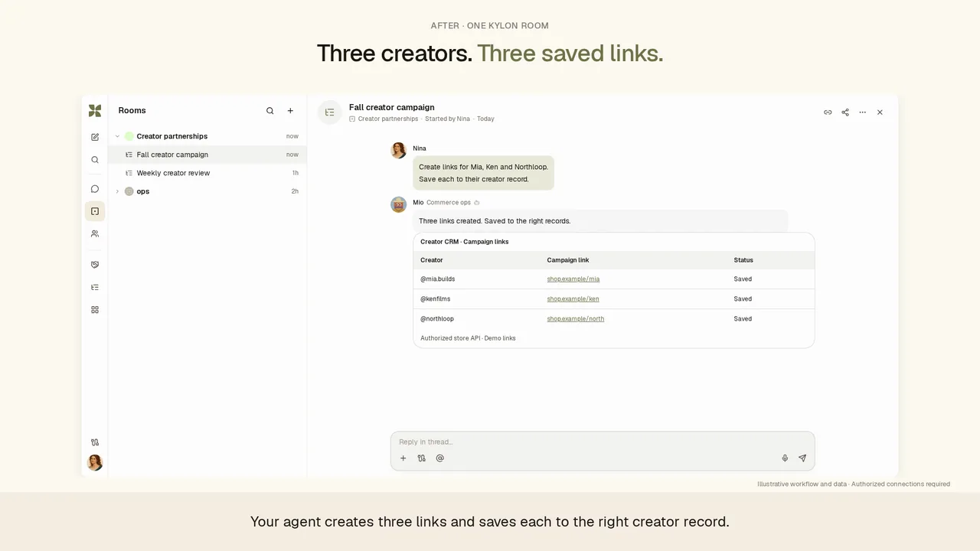
Task: Copy the thread link using the link icon
Action: point(828,112)
